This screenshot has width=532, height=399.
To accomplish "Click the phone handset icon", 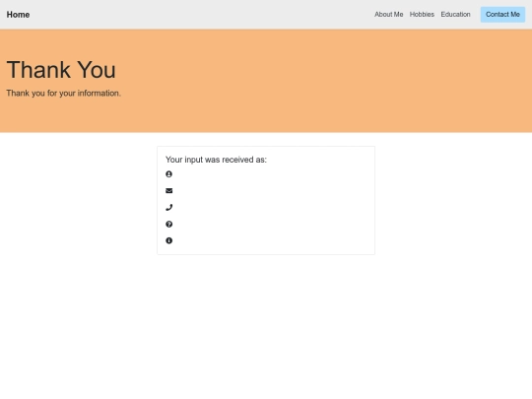I will click(169, 207).
